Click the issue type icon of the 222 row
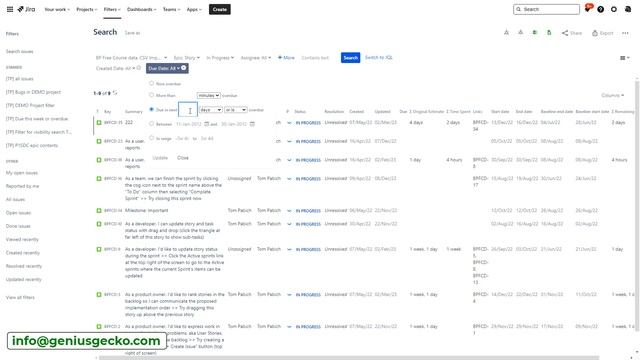640x360 pixels. click(99, 122)
